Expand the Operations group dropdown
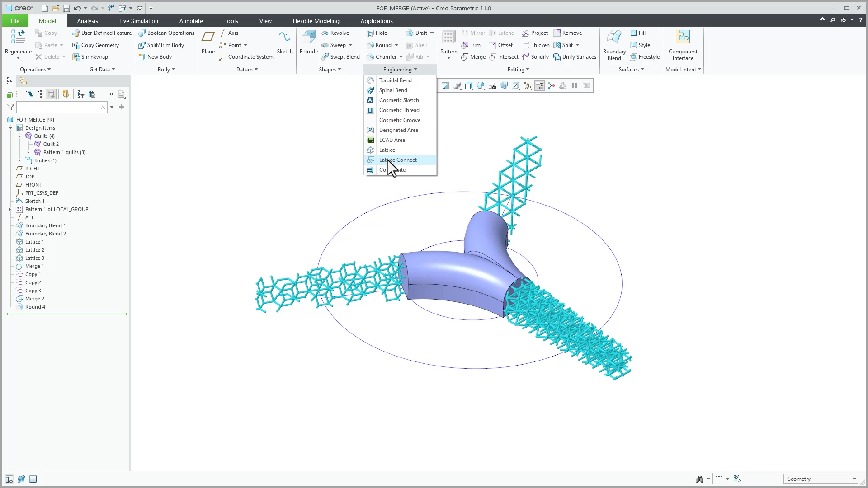 pos(35,70)
